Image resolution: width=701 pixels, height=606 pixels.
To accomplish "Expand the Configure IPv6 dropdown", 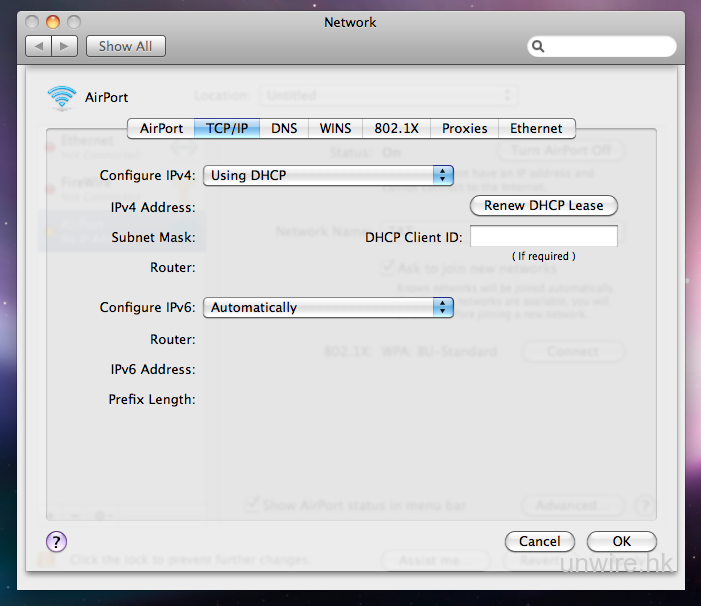I will [328, 308].
